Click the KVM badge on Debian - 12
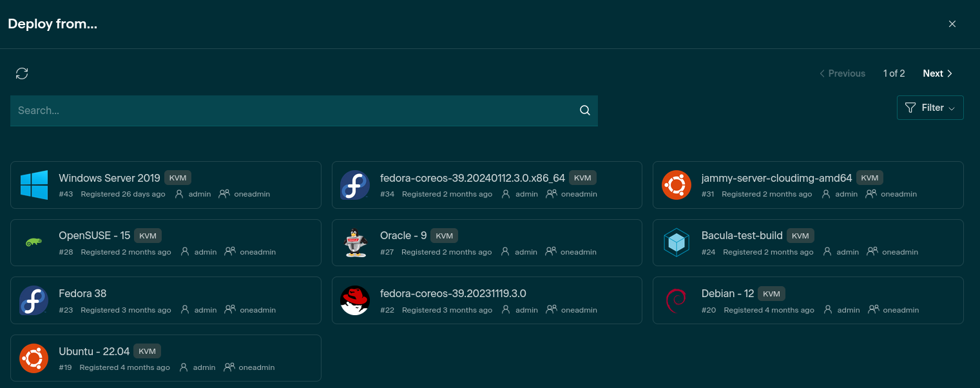Image resolution: width=980 pixels, height=388 pixels. click(x=771, y=294)
